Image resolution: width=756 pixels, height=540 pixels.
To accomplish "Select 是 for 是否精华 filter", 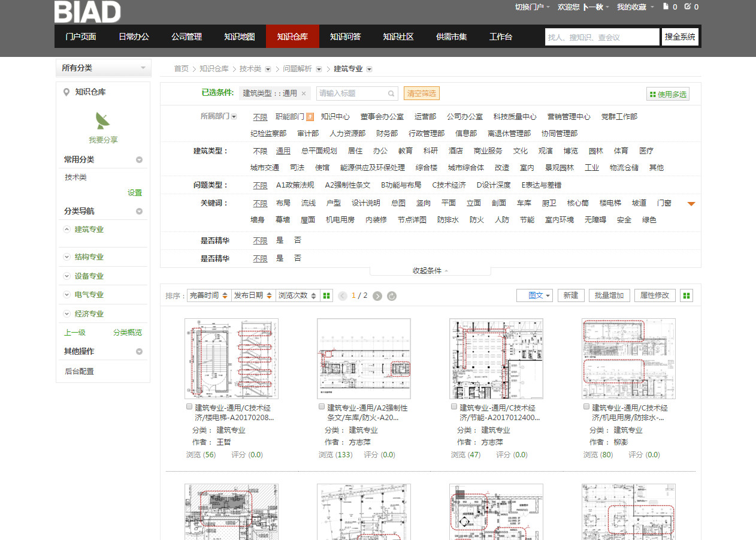I will pos(279,240).
